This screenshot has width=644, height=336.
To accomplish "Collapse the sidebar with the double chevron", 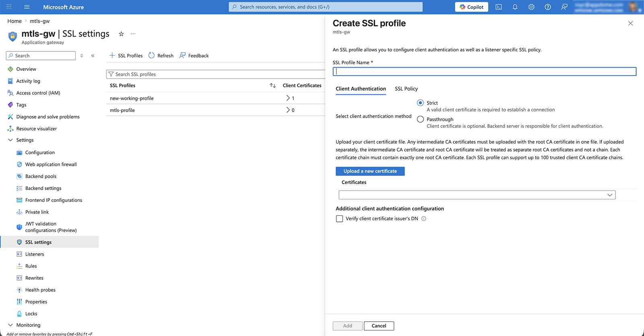I will (x=93, y=56).
